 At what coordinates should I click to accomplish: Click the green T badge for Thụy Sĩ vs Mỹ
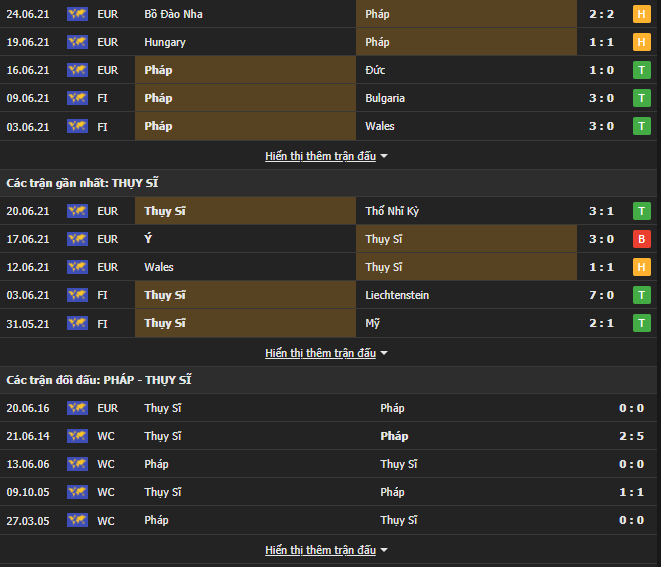point(641,323)
